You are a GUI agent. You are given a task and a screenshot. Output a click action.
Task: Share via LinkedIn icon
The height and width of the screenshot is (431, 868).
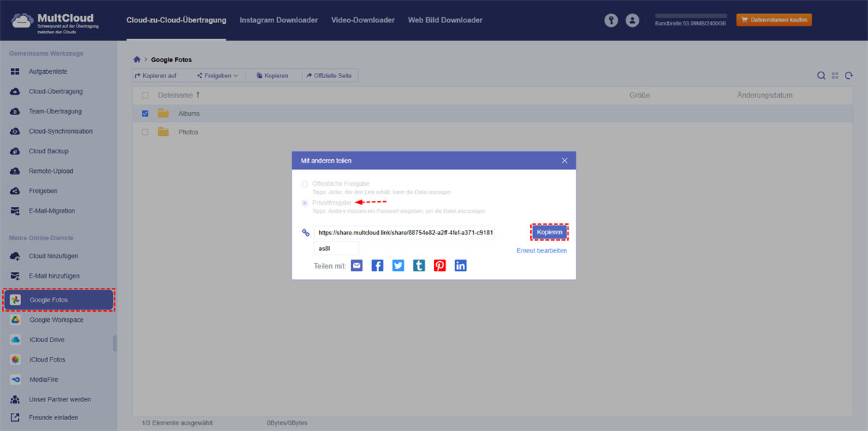click(x=461, y=265)
